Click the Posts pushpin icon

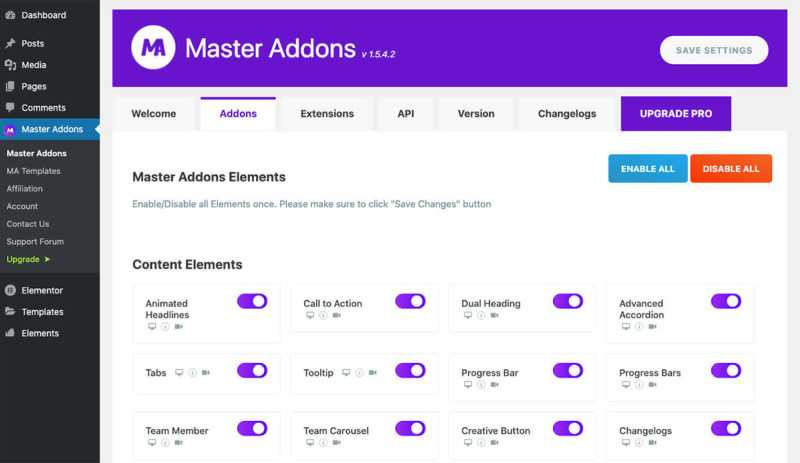tap(10, 43)
